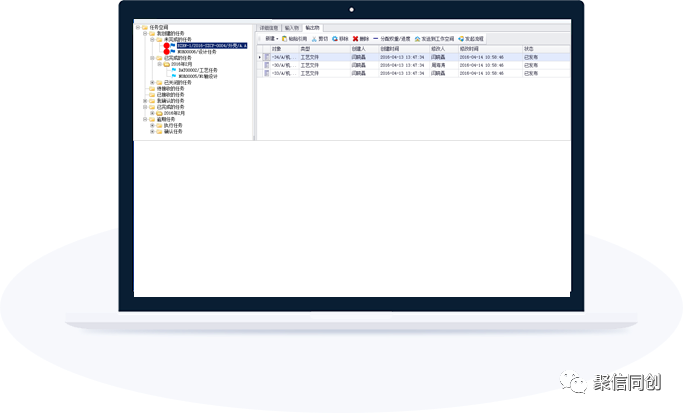The image size is (683, 413).
Task: Click the row indicator arrow of first grid row
Action: 260,57
